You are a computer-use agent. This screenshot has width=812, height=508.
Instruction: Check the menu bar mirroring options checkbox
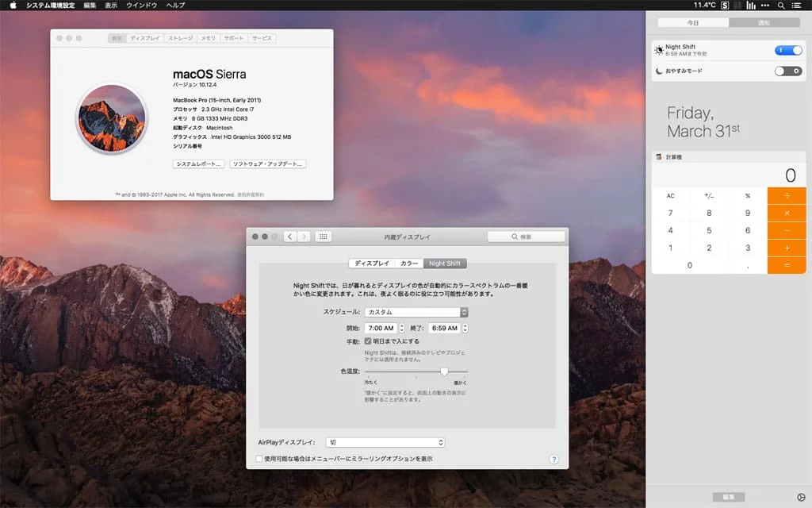[x=259, y=459]
